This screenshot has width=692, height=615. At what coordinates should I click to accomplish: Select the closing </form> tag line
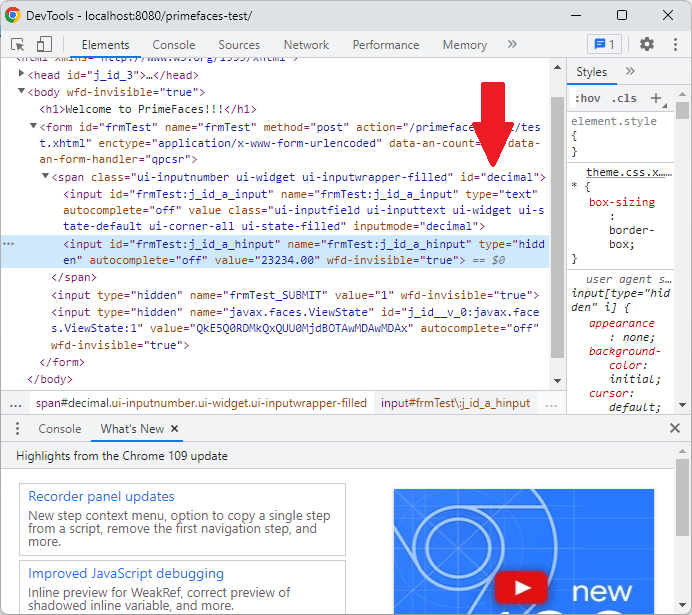[x=62, y=362]
